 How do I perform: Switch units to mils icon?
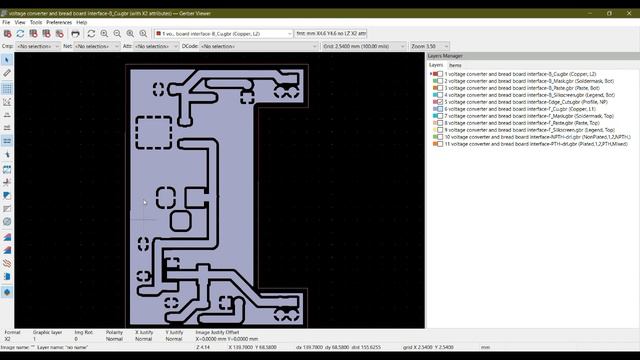point(7,128)
